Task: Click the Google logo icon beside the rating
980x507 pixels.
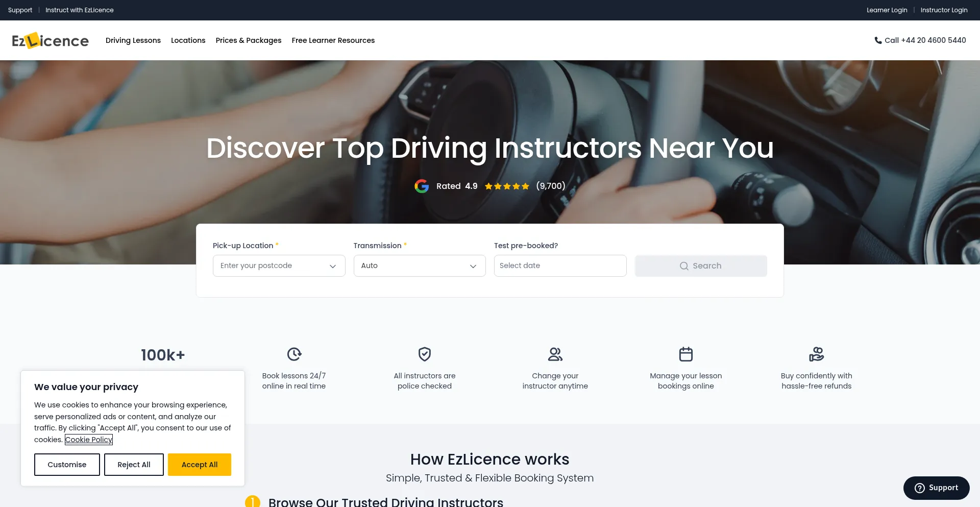Action: point(422,186)
